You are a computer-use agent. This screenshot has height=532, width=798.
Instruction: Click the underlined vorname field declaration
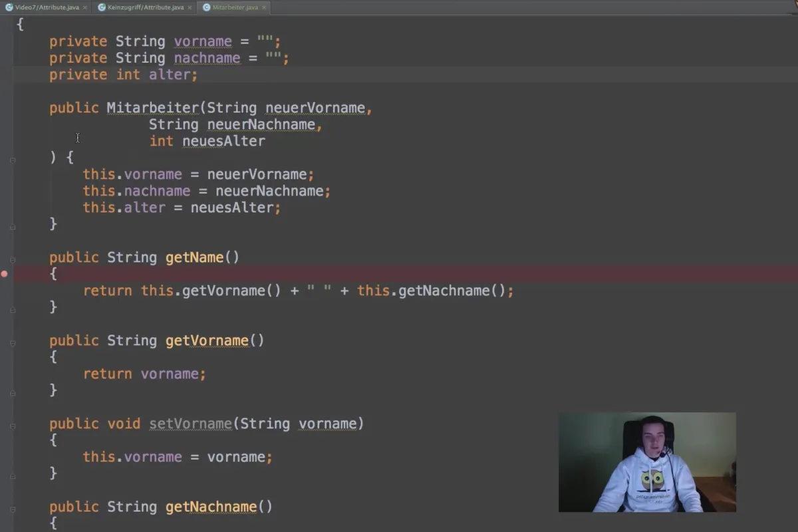[x=203, y=41]
